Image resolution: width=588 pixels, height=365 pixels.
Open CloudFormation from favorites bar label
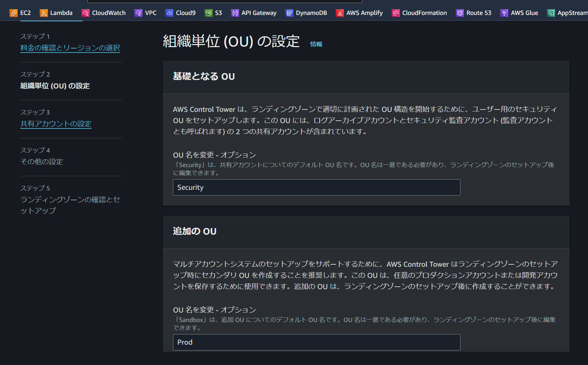(425, 13)
